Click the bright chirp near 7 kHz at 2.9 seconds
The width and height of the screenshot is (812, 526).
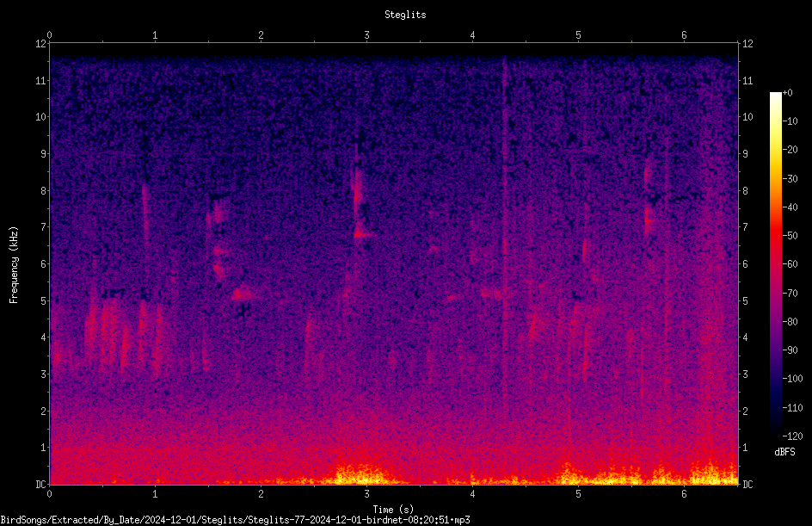click(x=362, y=231)
